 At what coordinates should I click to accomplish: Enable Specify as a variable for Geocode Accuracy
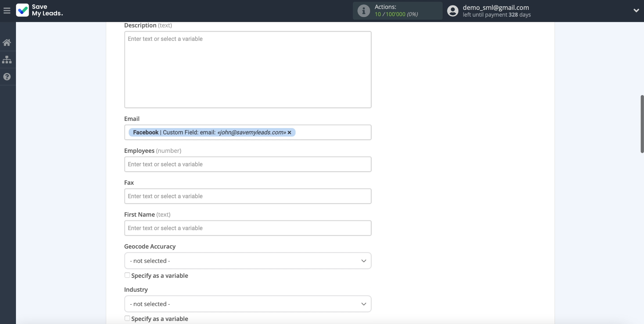(x=127, y=275)
